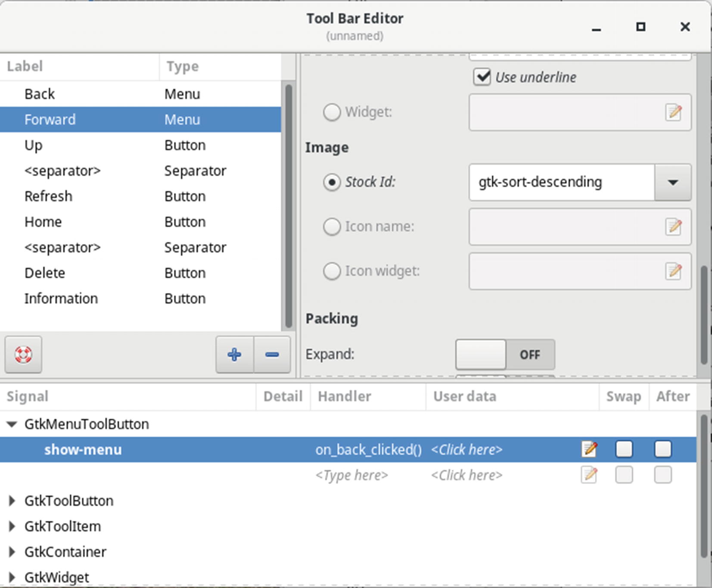Screen dimensions: 712x588
Task: Open the Stock Id dropdown list
Action: point(672,182)
